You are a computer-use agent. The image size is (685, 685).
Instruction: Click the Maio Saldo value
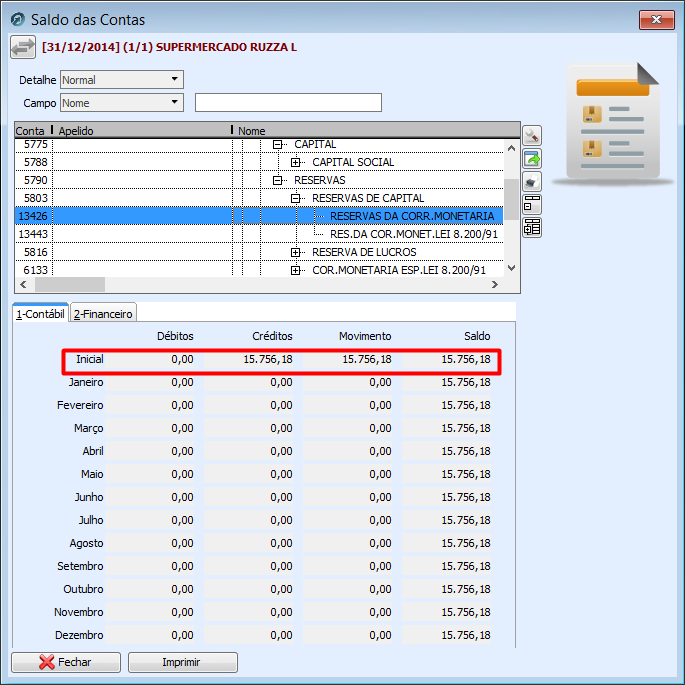pyautogui.click(x=466, y=474)
